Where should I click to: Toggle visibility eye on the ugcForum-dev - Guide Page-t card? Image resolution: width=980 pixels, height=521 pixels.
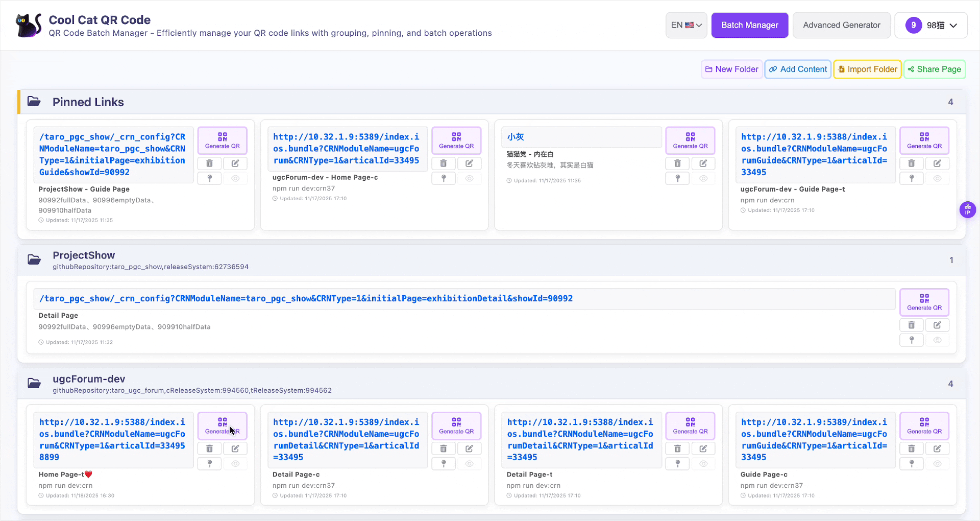click(x=937, y=178)
